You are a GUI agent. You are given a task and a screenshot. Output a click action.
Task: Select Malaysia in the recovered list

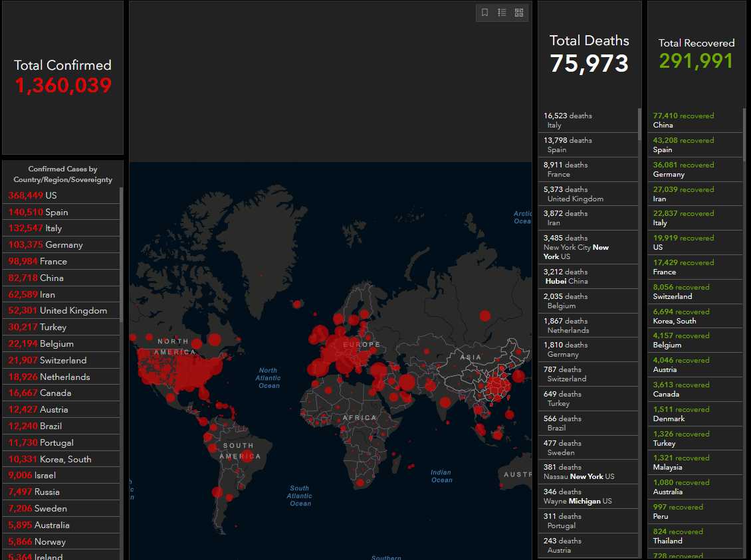695,462
